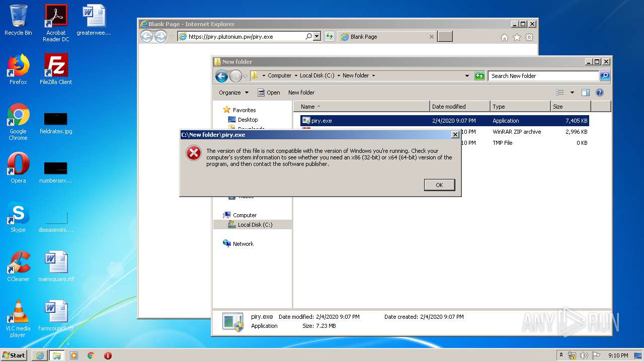This screenshot has width=644, height=362.
Task: Open greaterwee Word document on desktop
Action: [94, 20]
